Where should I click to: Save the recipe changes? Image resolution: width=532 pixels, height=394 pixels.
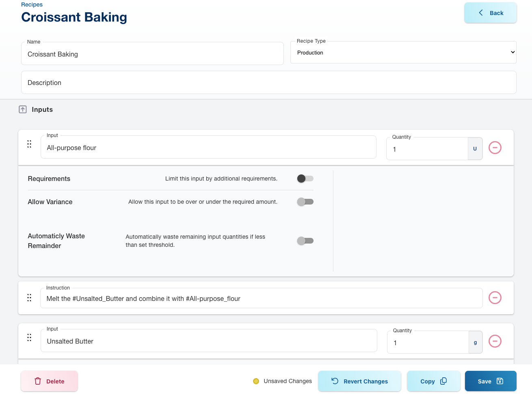tap(490, 381)
